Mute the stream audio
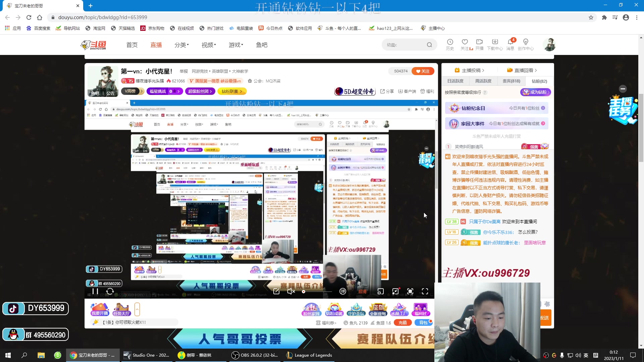This screenshot has height=362, width=644. click(x=290, y=291)
